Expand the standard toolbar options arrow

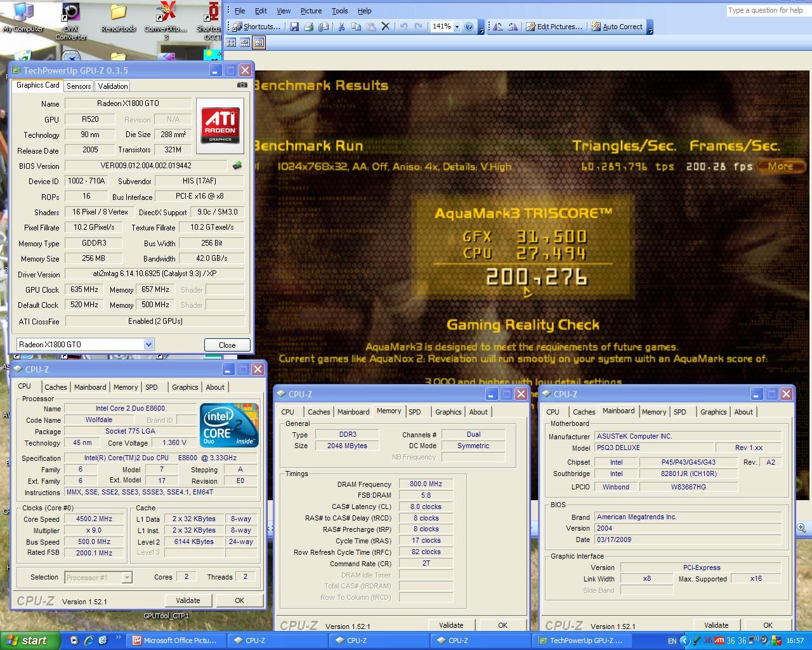pyautogui.click(x=481, y=27)
